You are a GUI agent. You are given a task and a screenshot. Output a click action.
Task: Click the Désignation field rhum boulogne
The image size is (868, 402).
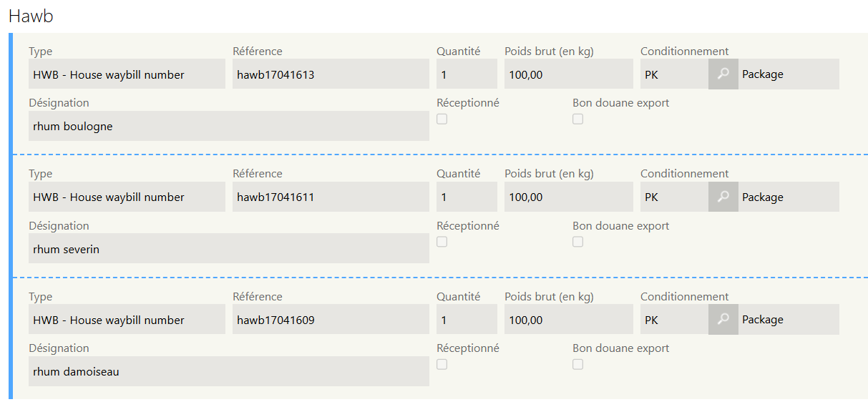(229, 127)
